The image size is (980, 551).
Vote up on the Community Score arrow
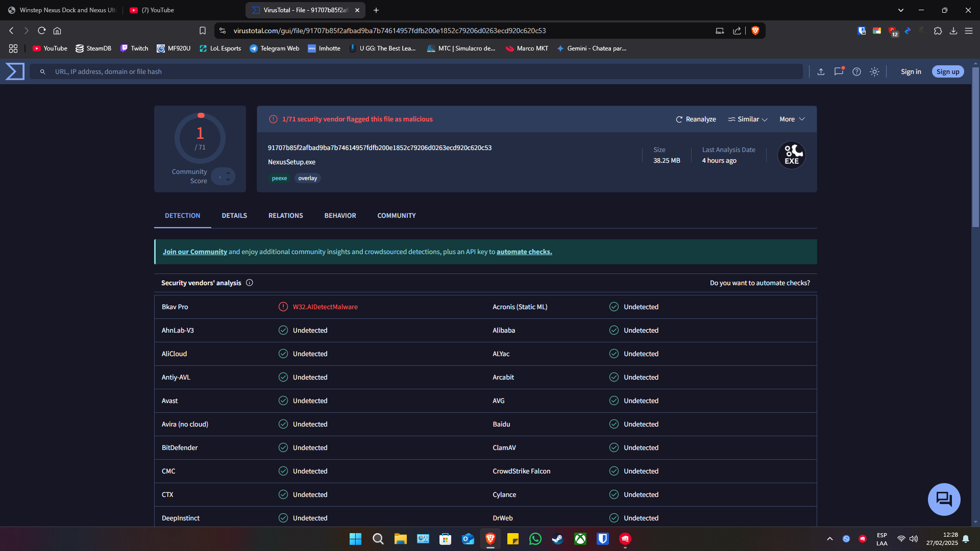(228, 173)
